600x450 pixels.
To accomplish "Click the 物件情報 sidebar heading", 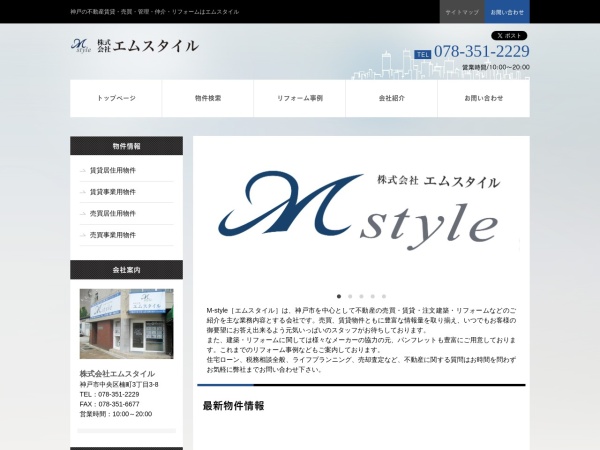I will [126, 146].
